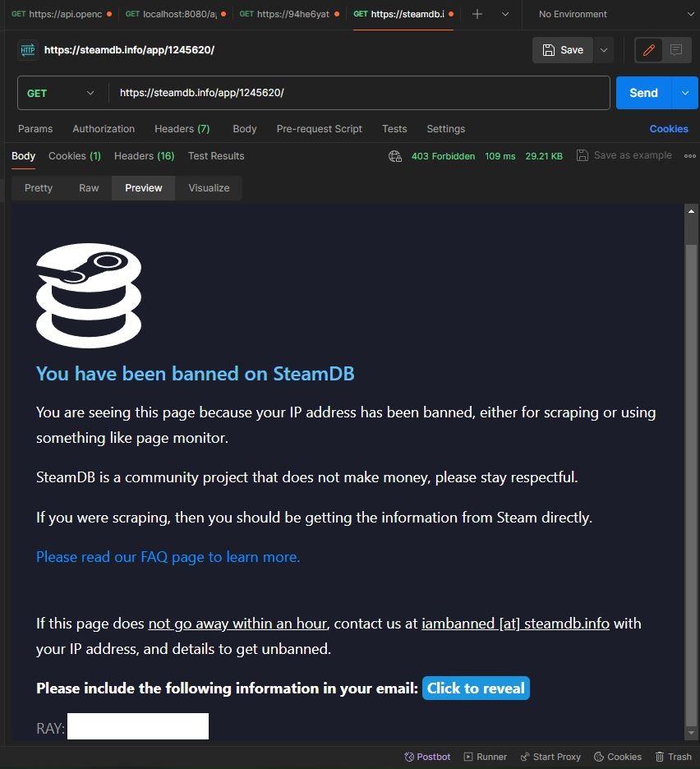Screen dimensions: 700x769
Task: Select the steamdb.i request tab
Action: [x=403, y=14]
